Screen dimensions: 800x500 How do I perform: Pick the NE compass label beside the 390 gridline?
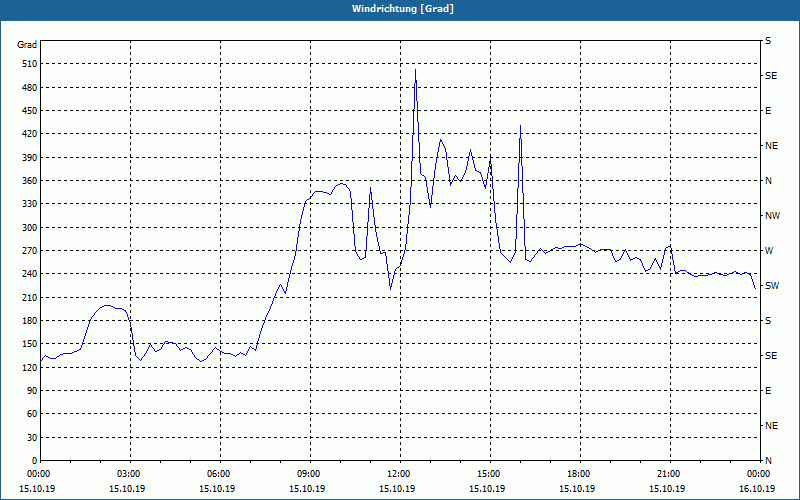pos(772,146)
